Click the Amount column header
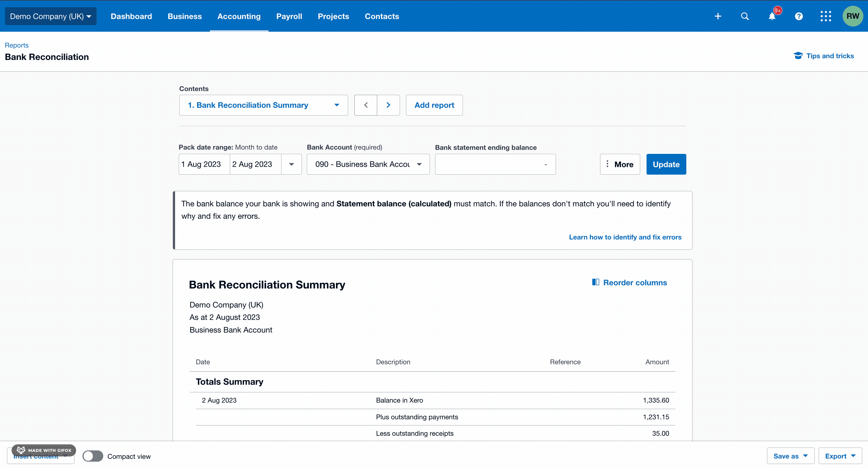 click(x=657, y=362)
